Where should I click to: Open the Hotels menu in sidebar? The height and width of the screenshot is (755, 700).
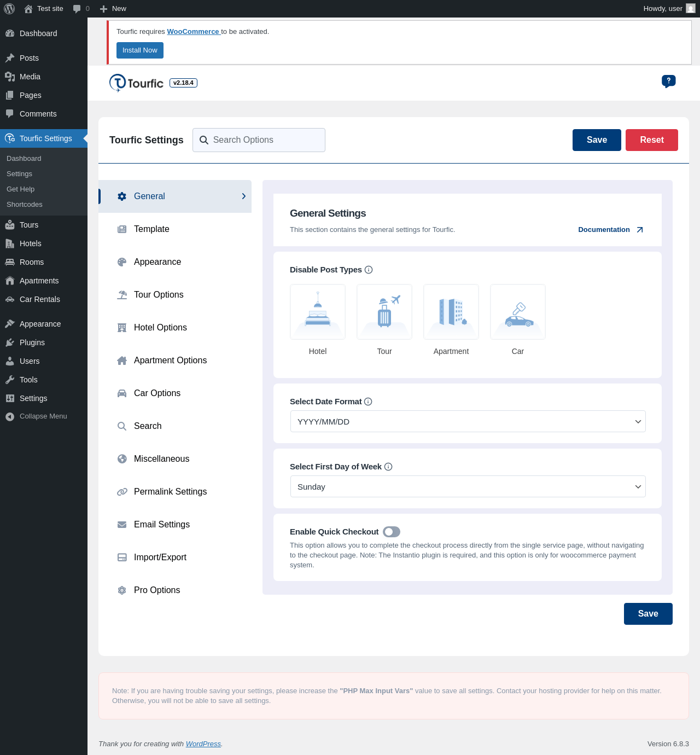(x=44, y=243)
